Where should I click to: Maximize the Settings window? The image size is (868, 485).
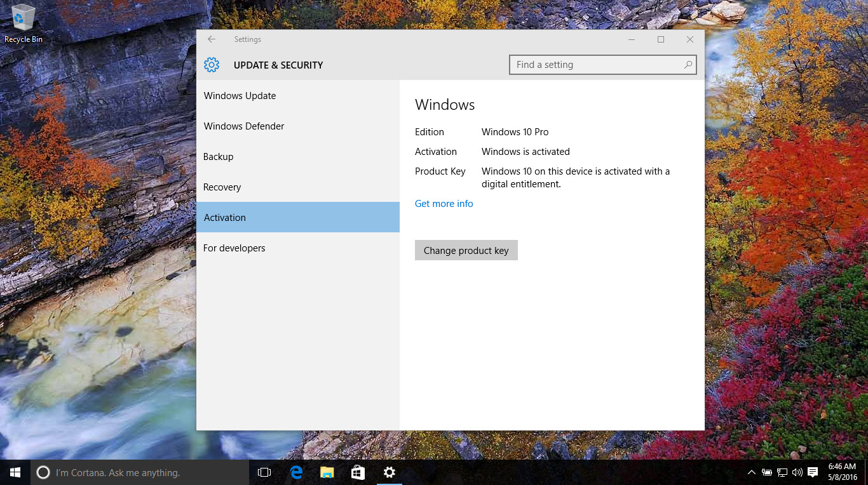661,39
